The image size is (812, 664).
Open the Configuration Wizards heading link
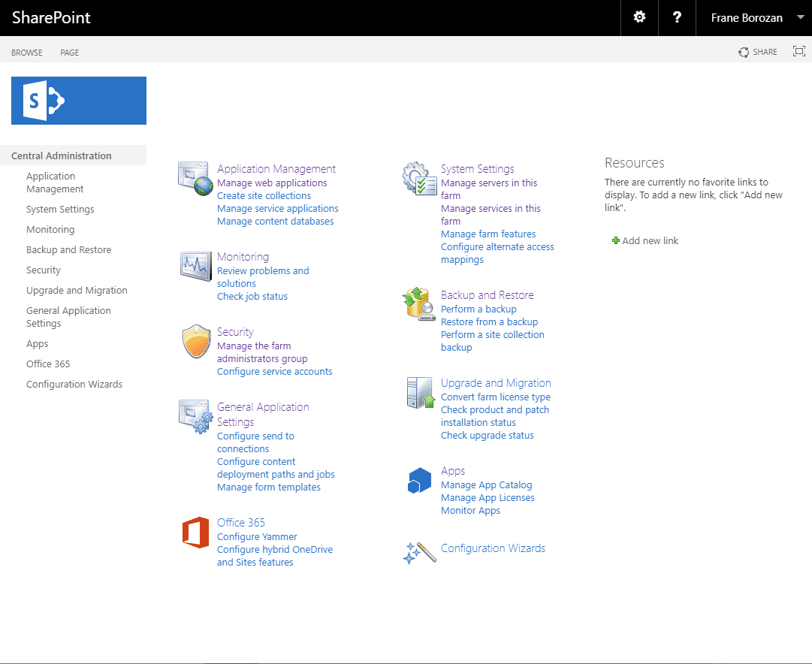(x=493, y=548)
